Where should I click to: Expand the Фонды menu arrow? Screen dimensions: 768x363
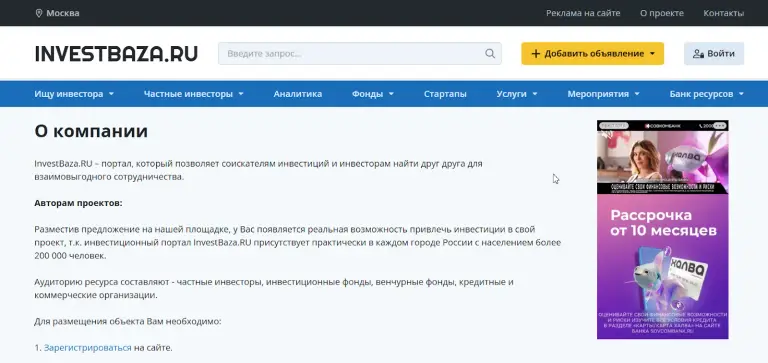click(x=391, y=94)
